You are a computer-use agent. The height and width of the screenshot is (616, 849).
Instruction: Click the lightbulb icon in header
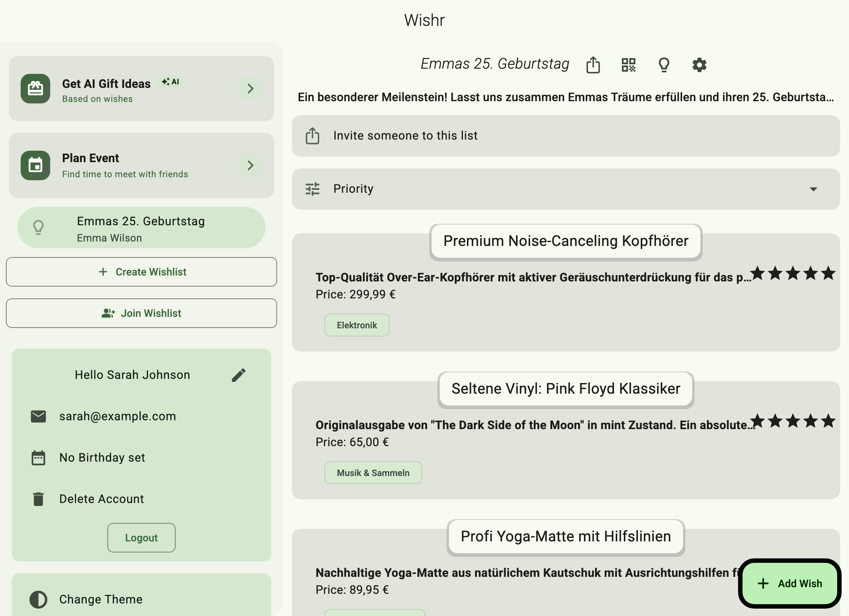click(x=664, y=65)
